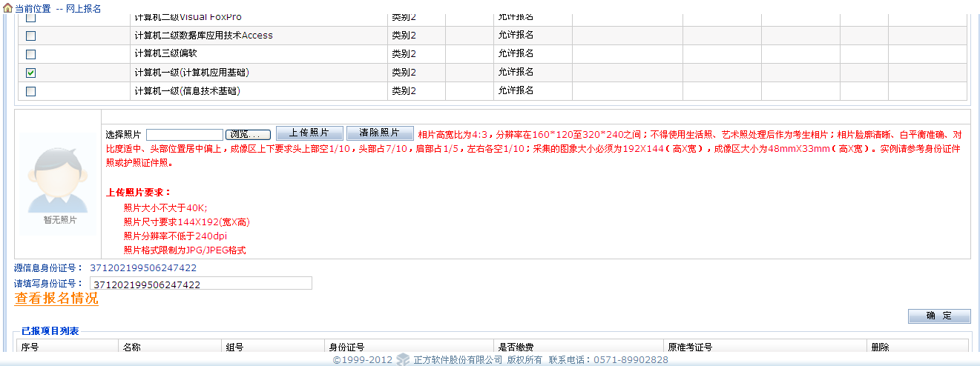Click the home icon beside 当前位置
The width and height of the screenshot is (980, 366).
click(7, 8)
